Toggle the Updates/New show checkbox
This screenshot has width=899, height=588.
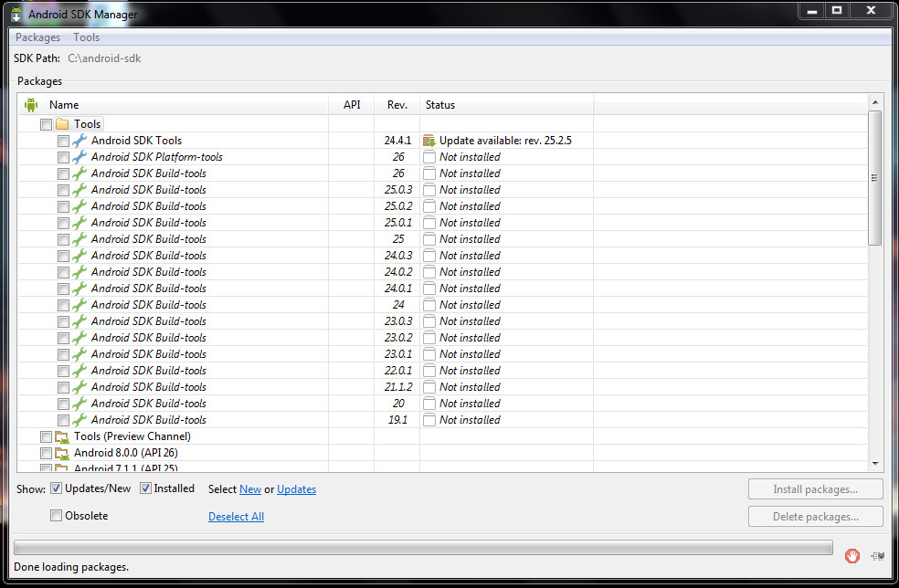[x=56, y=488]
